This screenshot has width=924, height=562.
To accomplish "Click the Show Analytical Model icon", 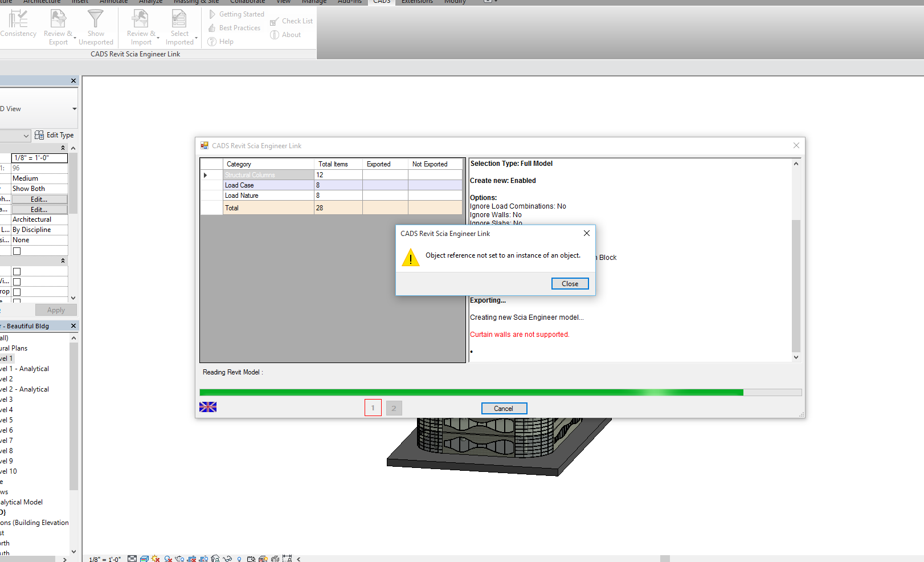I will (x=263, y=559).
